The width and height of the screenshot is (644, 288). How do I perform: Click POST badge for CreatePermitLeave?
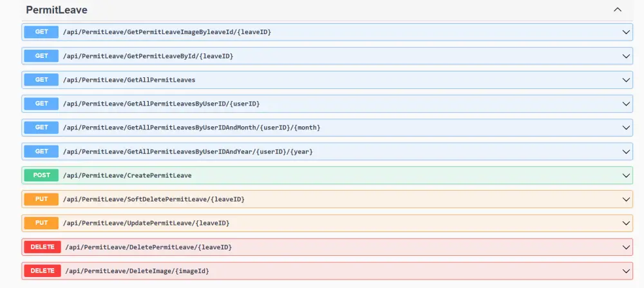[x=41, y=175]
